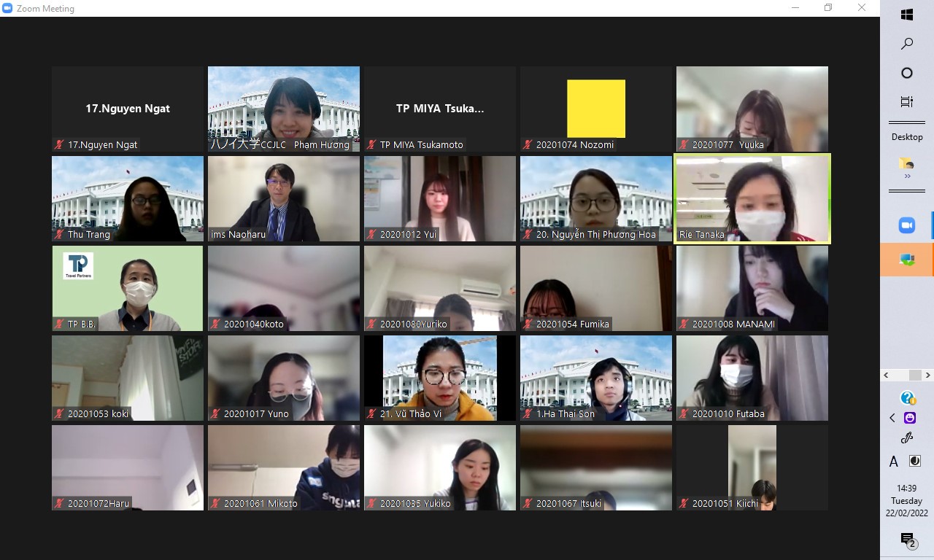
Task: Open the notification center with 2 alerts
Action: pyautogui.click(x=908, y=540)
